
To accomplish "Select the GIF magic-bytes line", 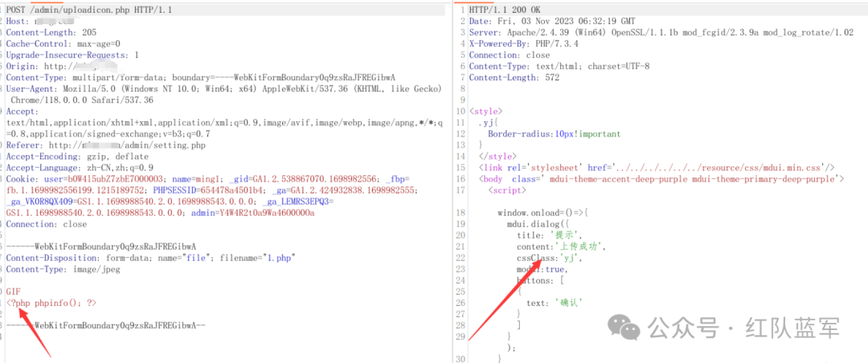I will tap(14, 292).
